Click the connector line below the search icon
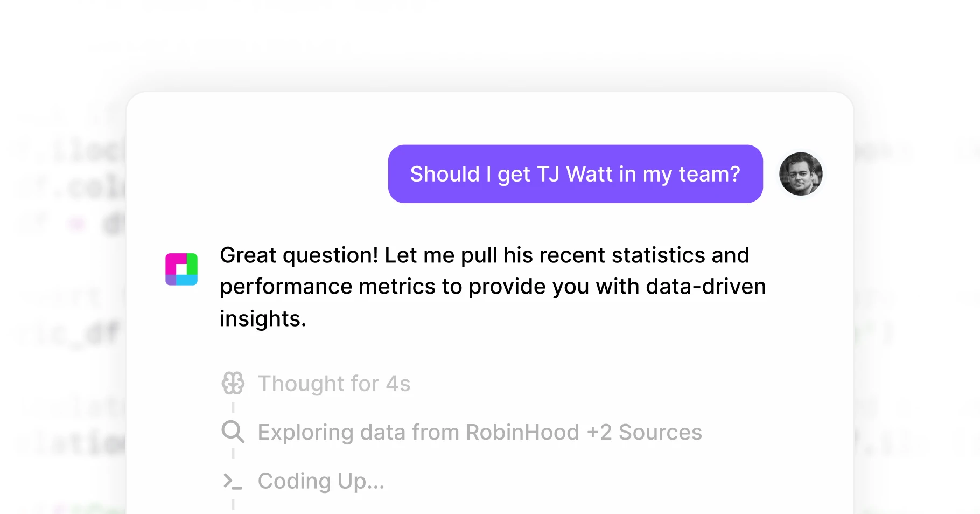 click(233, 454)
